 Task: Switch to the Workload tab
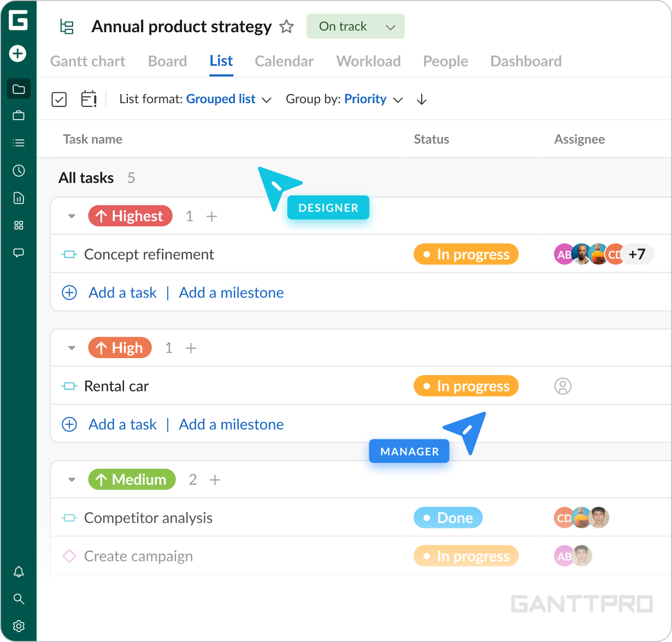pyautogui.click(x=368, y=61)
